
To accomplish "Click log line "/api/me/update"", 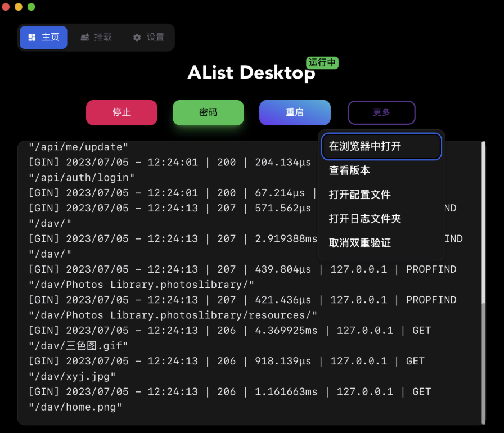I will tap(78, 147).
